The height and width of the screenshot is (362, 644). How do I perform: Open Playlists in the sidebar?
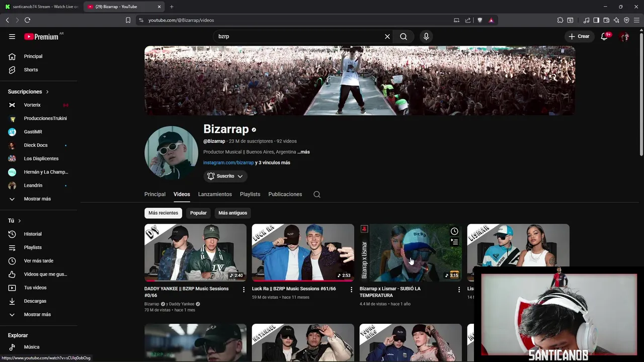(x=39, y=247)
